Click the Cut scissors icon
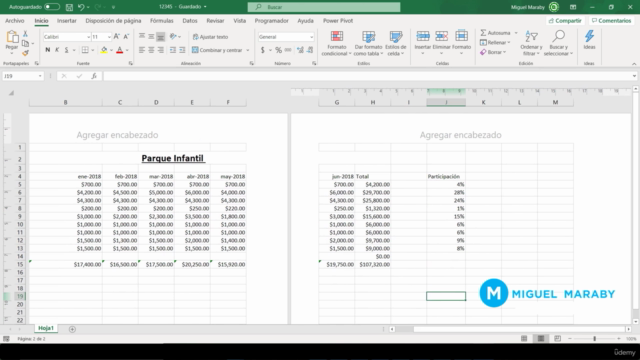This screenshot has height=360, width=640. tap(25, 34)
